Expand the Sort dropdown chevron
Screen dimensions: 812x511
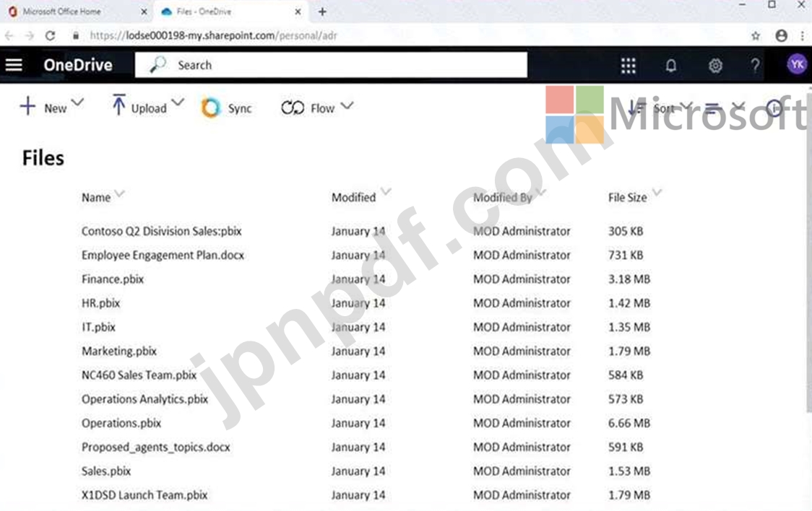click(x=686, y=105)
